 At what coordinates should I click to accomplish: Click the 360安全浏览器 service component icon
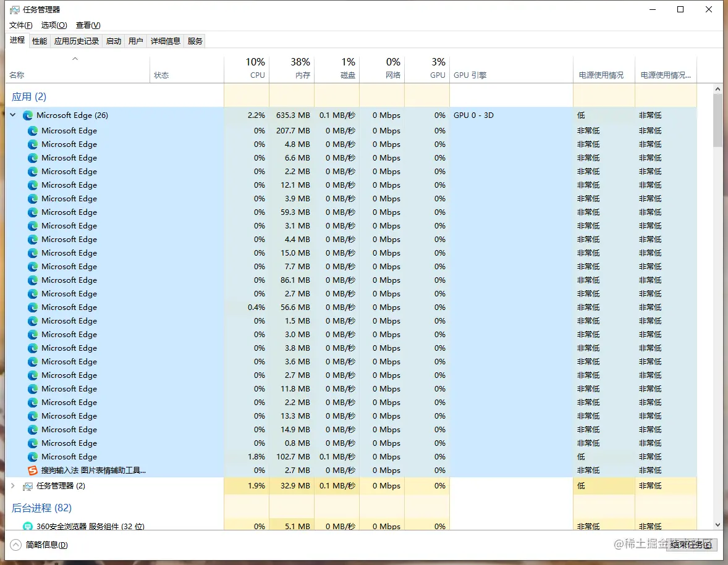coord(28,526)
